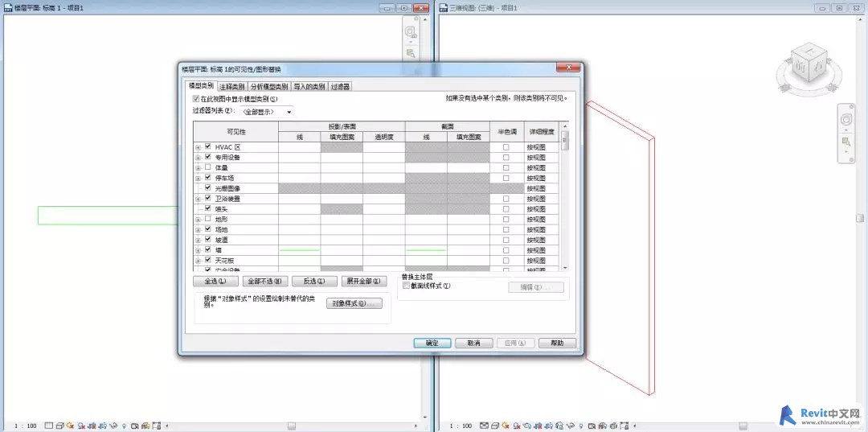Confirm dialog with 确定 button
The width and height of the screenshot is (868, 432).
pos(432,343)
